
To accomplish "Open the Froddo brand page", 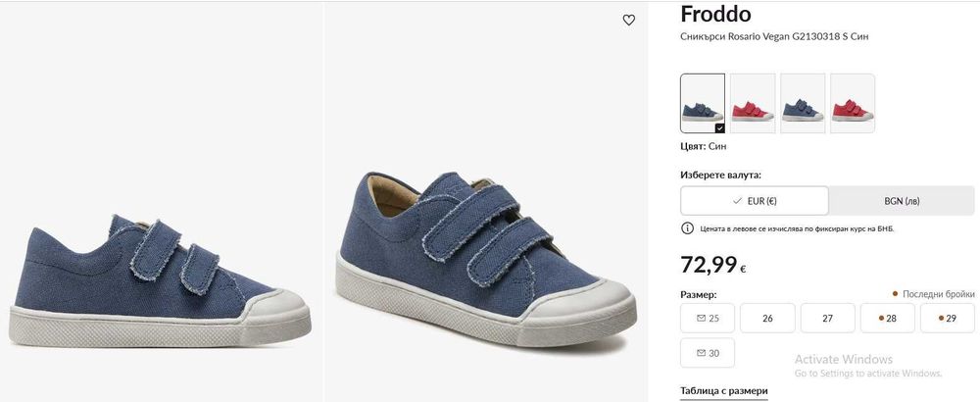I will click(x=715, y=15).
